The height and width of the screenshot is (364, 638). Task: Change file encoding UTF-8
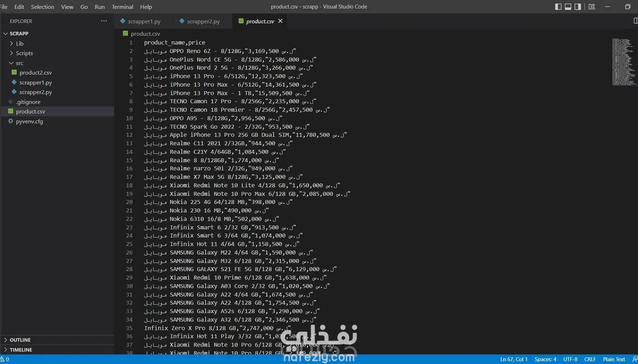pyautogui.click(x=570, y=359)
